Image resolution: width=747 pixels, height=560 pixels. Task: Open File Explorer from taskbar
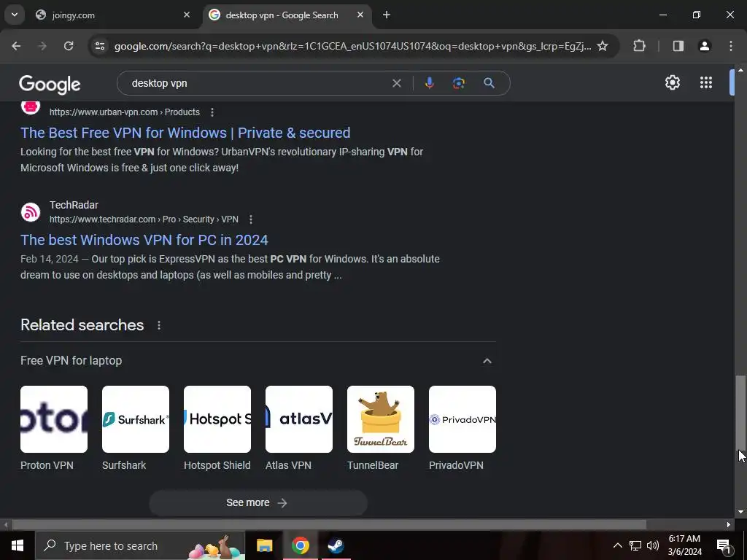point(264,545)
